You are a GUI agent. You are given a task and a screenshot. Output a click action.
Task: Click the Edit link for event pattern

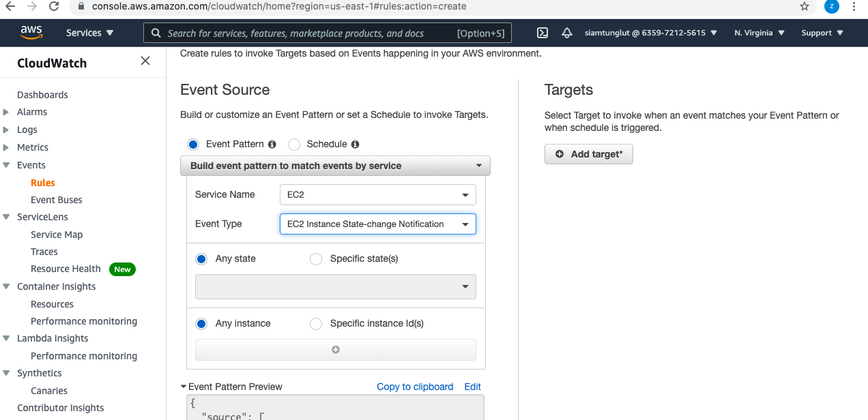tap(473, 387)
